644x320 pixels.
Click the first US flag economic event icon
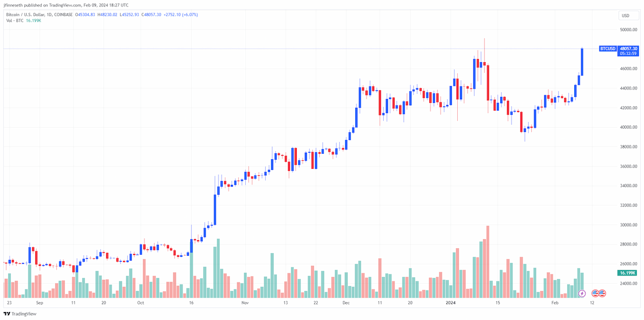pos(595,293)
